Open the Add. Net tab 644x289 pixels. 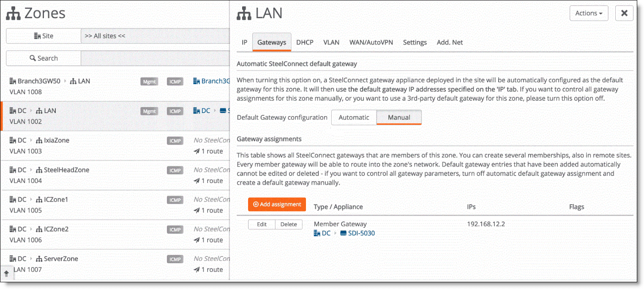[x=450, y=42]
